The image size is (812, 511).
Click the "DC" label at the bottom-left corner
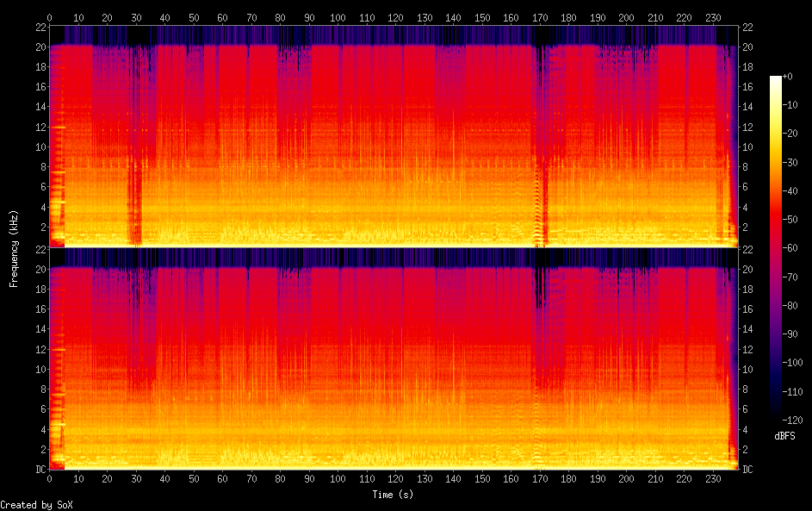pos(40,470)
